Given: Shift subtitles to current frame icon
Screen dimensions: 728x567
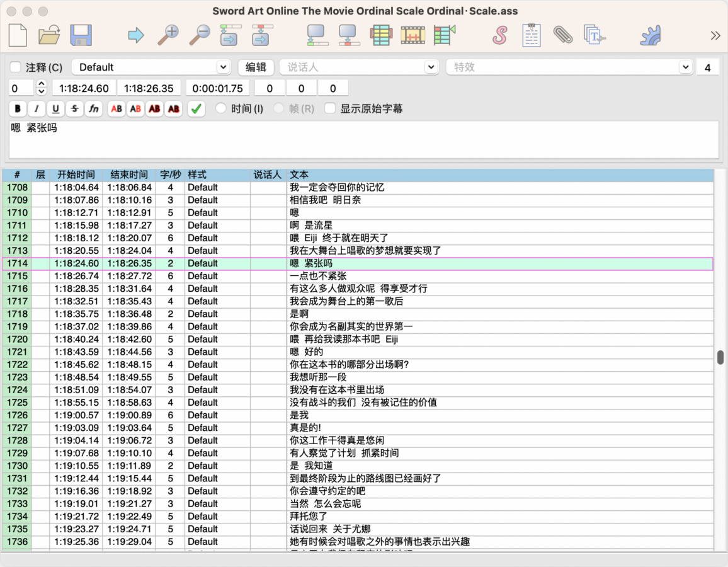Looking at the screenshot, I should point(445,35).
